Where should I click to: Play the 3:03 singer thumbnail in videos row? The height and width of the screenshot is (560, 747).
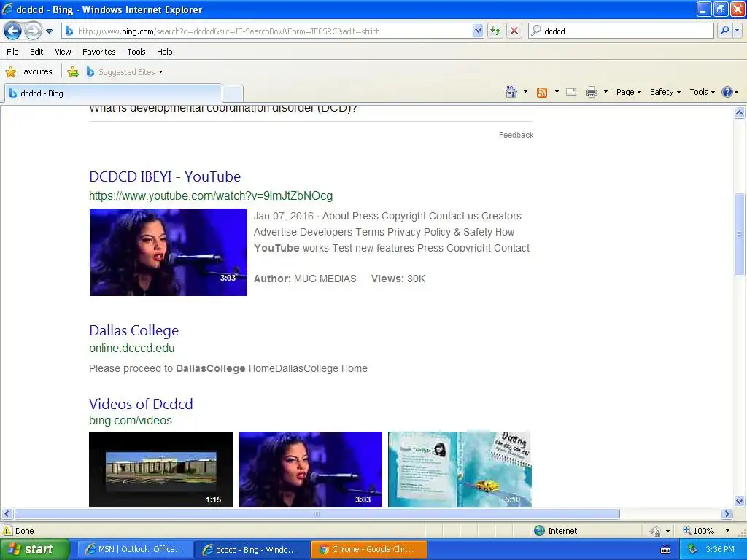coord(310,470)
